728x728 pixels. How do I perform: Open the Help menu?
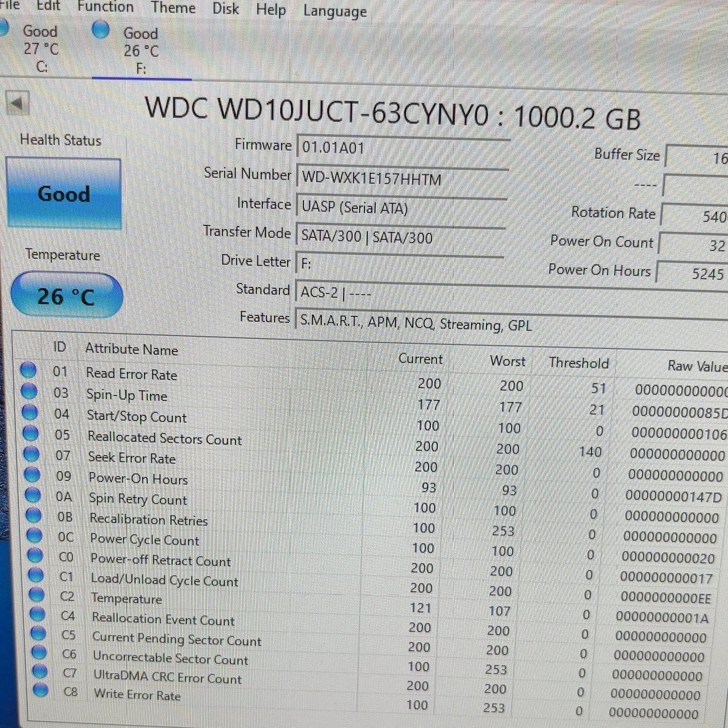click(271, 10)
